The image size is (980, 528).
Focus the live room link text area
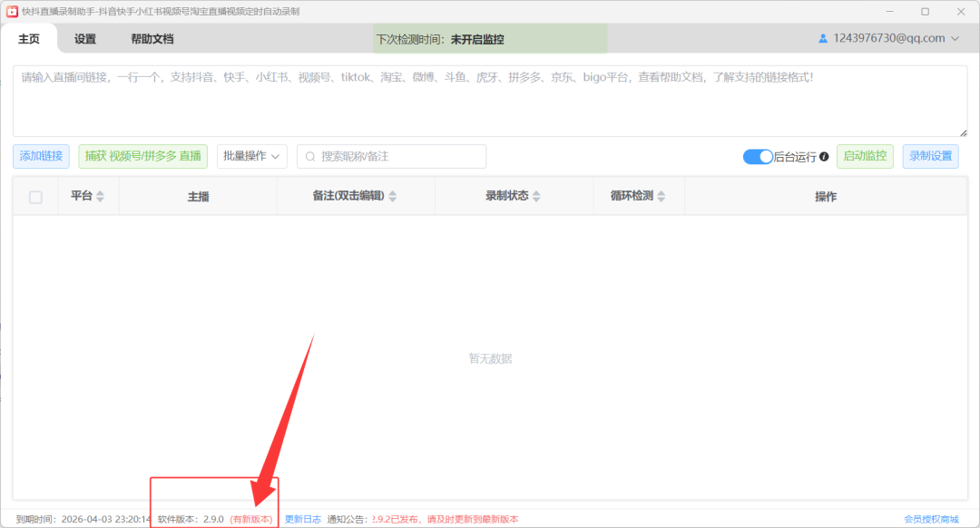(490, 102)
